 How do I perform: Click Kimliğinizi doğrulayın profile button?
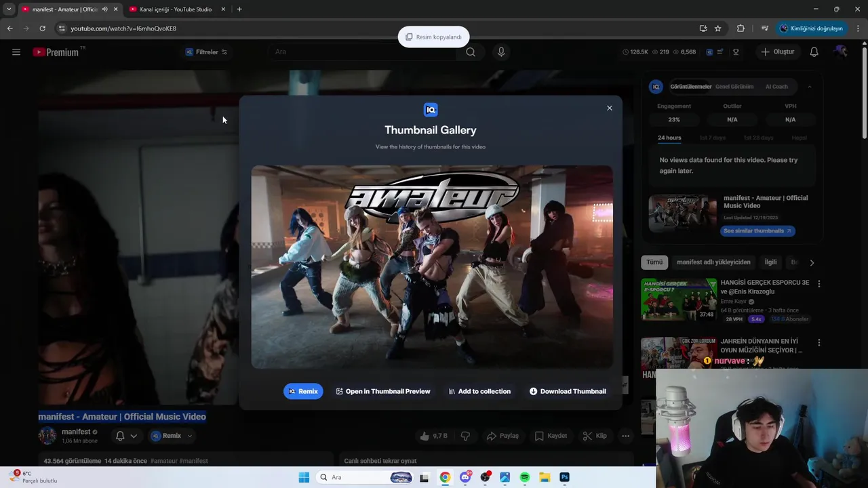[811, 28]
